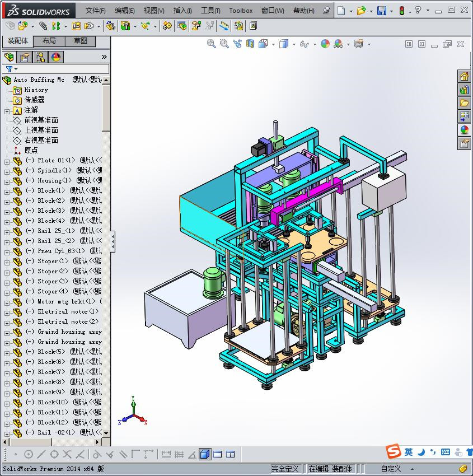The height and width of the screenshot is (476, 473).
Task: Expand the Motor mtg brkt<1> node
Action: pos(7,303)
